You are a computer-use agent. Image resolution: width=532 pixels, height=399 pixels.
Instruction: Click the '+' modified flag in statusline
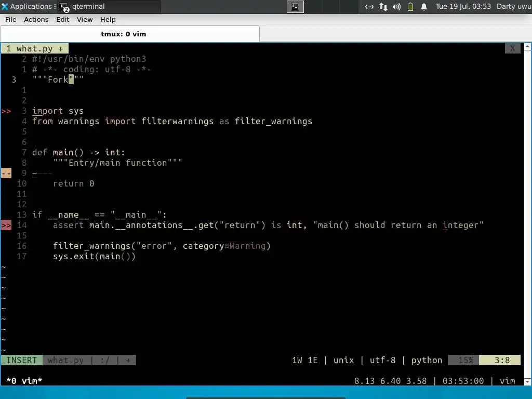click(128, 361)
